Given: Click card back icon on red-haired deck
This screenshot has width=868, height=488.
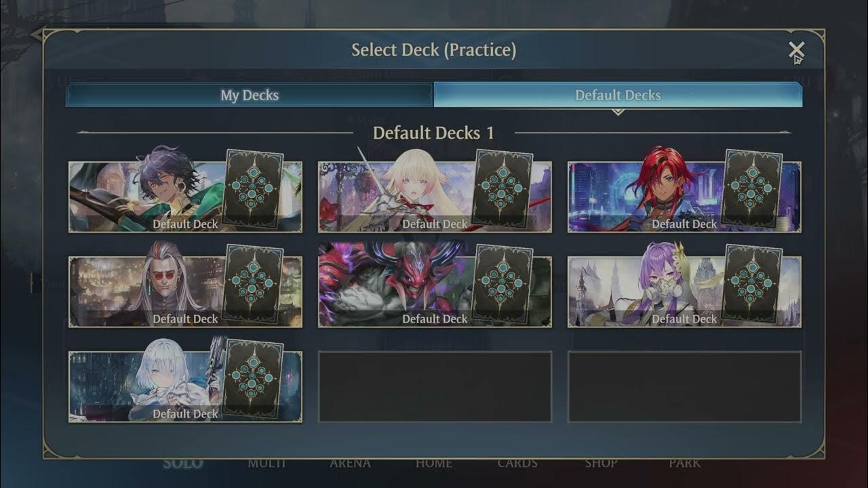Looking at the screenshot, I should pos(752,188).
